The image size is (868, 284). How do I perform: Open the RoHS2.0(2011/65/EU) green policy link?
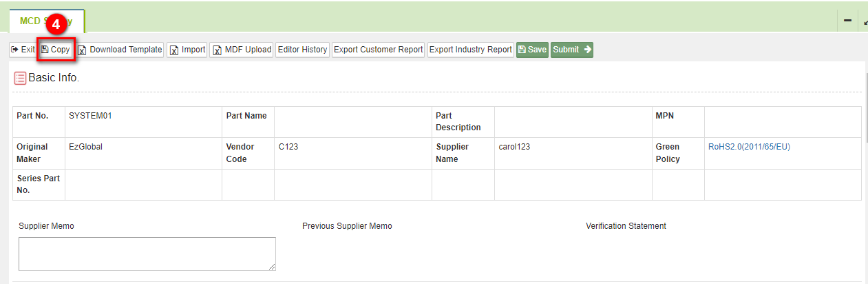coord(754,147)
